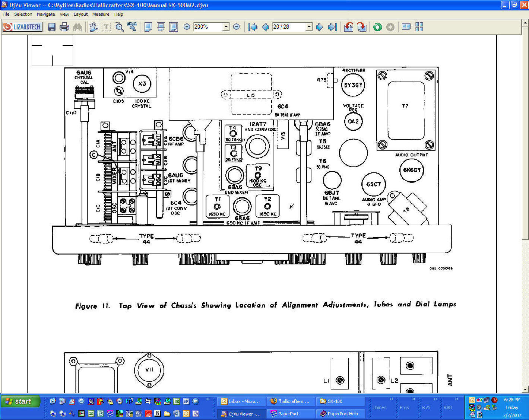Launch Word from quick launch top row
The height and width of the screenshot is (420, 529).
tap(186, 401)
